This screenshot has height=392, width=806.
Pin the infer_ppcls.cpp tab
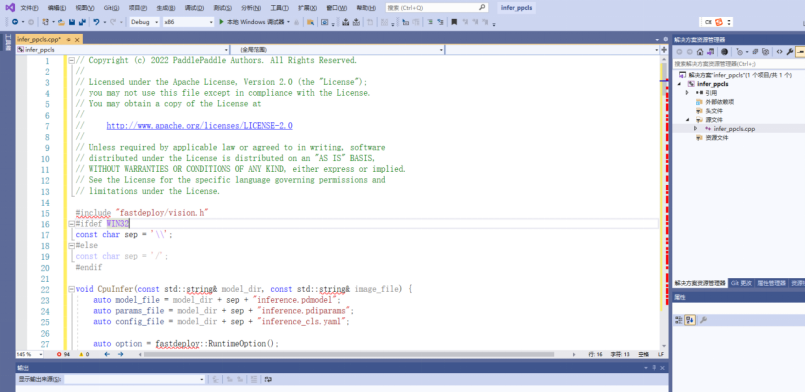click(68, 40)
